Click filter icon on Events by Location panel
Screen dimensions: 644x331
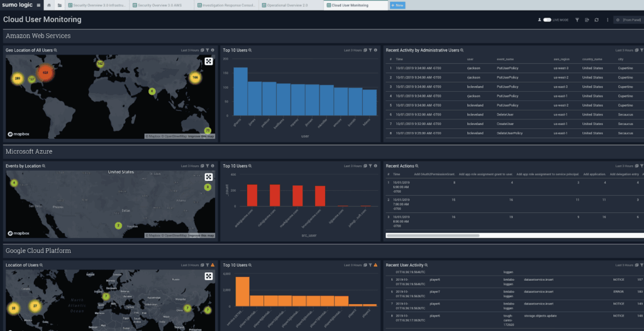tap(208, 166)
